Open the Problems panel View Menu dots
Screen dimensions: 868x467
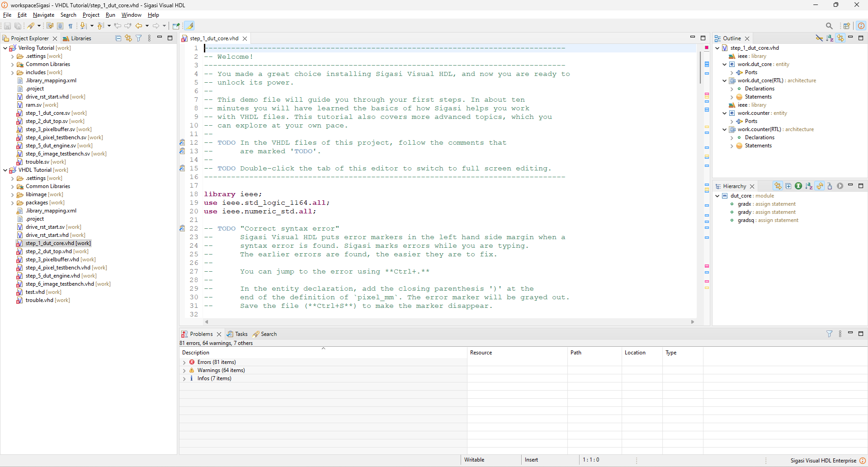coord(840,334)
